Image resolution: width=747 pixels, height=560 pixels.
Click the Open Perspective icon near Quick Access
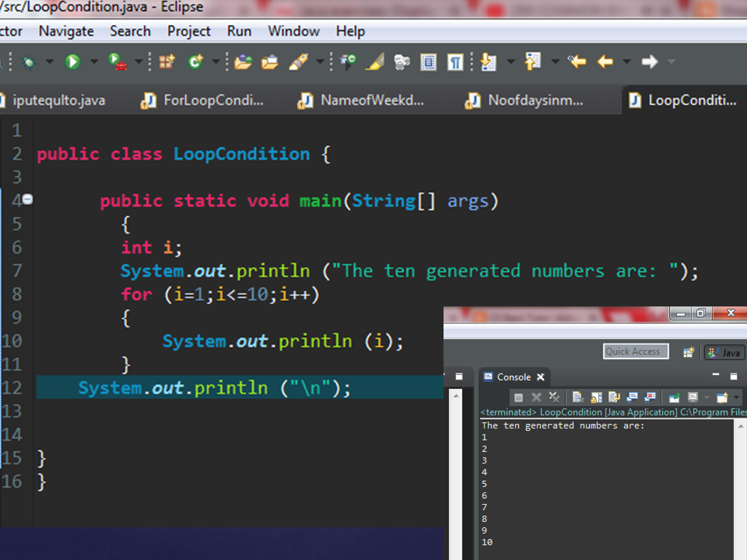[x=688, y=352]
